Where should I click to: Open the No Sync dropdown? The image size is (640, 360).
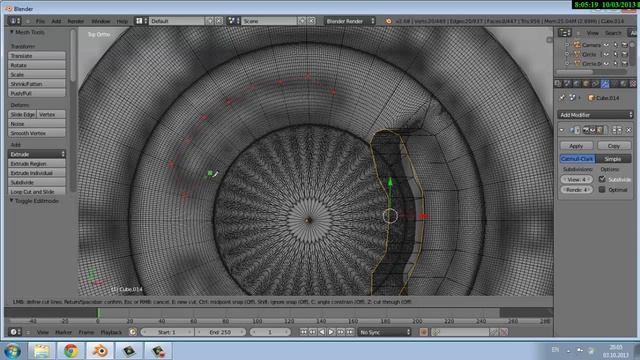coord(385,332)
